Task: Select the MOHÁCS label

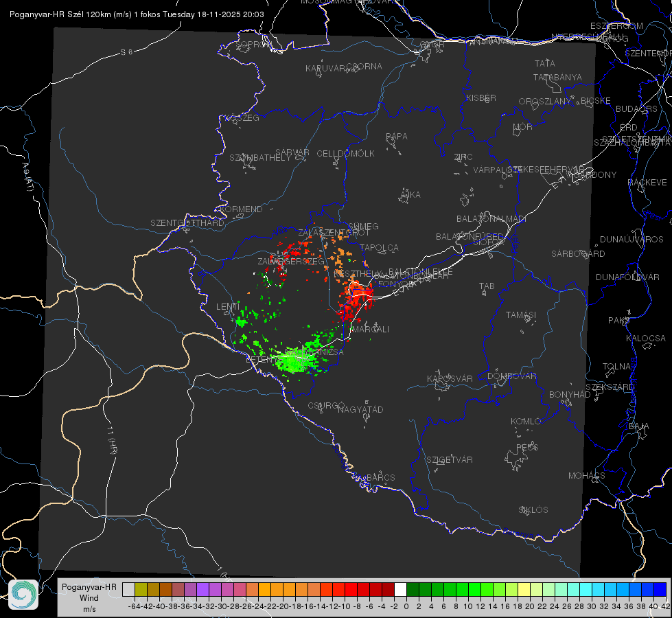Action: point(587,476)
